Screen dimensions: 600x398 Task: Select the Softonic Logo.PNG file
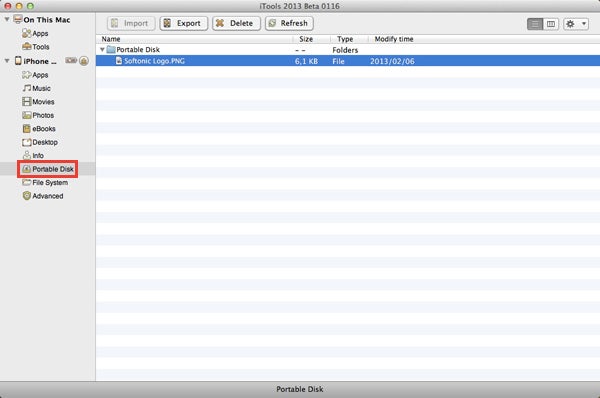347,61
